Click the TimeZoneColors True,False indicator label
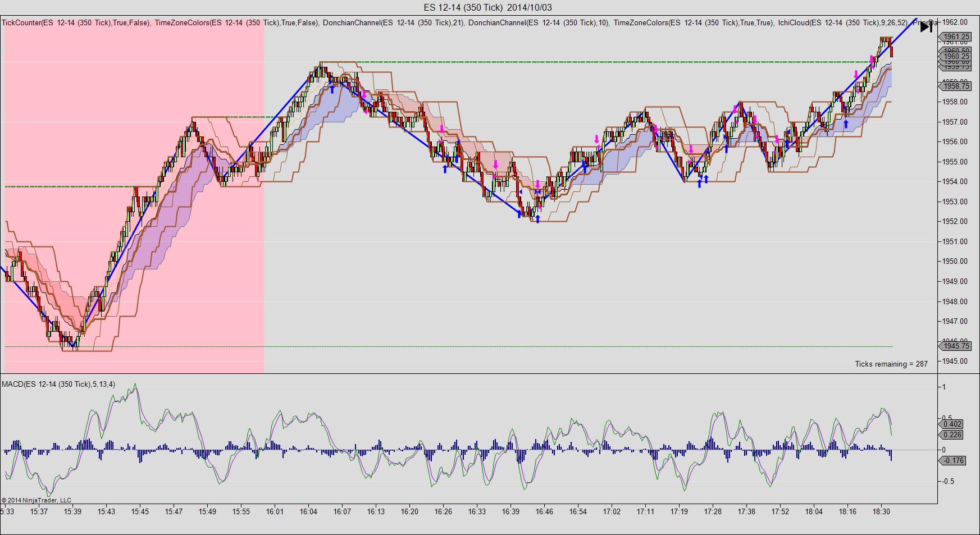The image size is (980, 535). [x=237, y=23]
